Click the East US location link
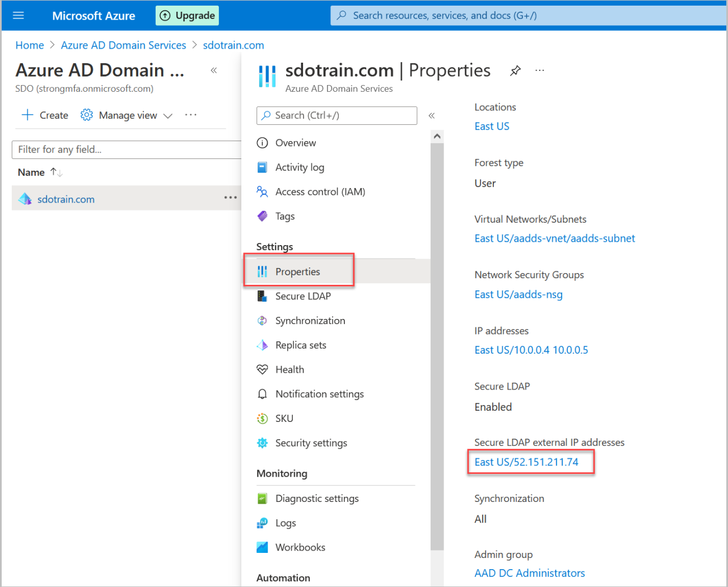Image resolution: width=728 pixels, height=587 pixels. click(x=492, y=126)
